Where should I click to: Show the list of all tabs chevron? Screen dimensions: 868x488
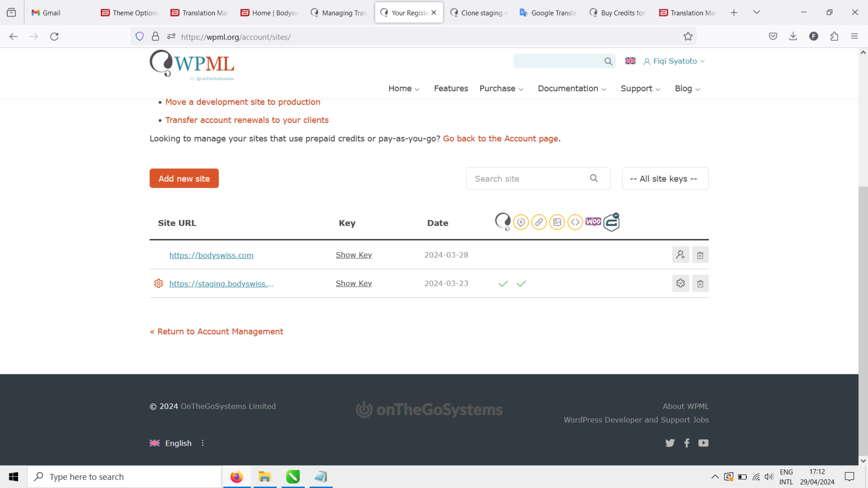756,12
